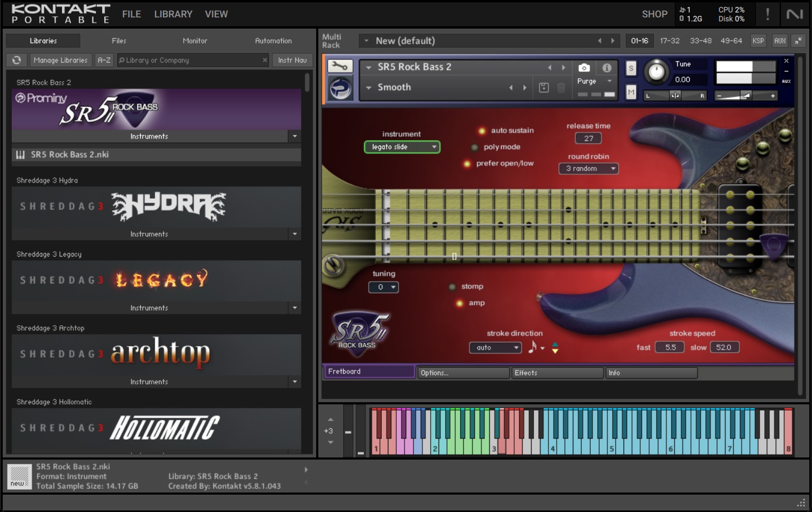This screenshot has height=512, width=812.
Task: Go to previous instrument arrow
Action: pyautogui.click(x=550, y=67)
